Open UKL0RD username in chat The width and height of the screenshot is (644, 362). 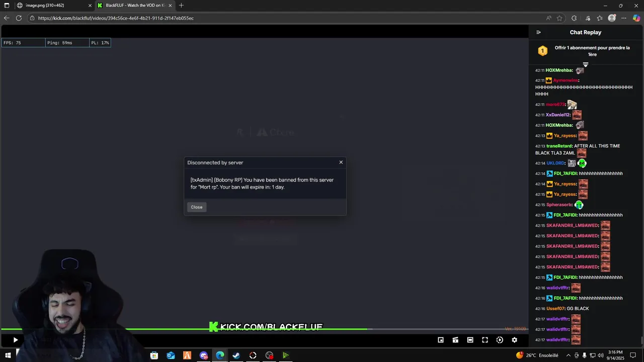click(556, 163)
